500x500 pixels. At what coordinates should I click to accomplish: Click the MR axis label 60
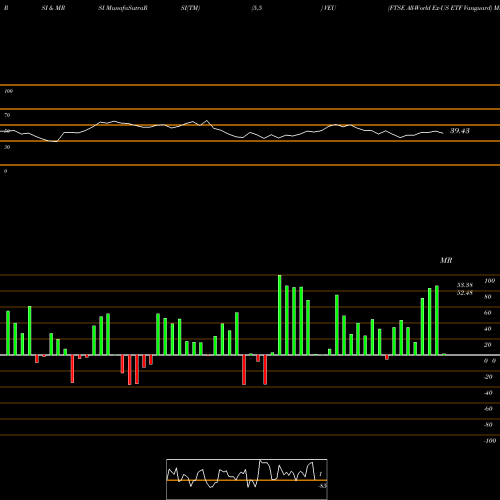point(488,313)
